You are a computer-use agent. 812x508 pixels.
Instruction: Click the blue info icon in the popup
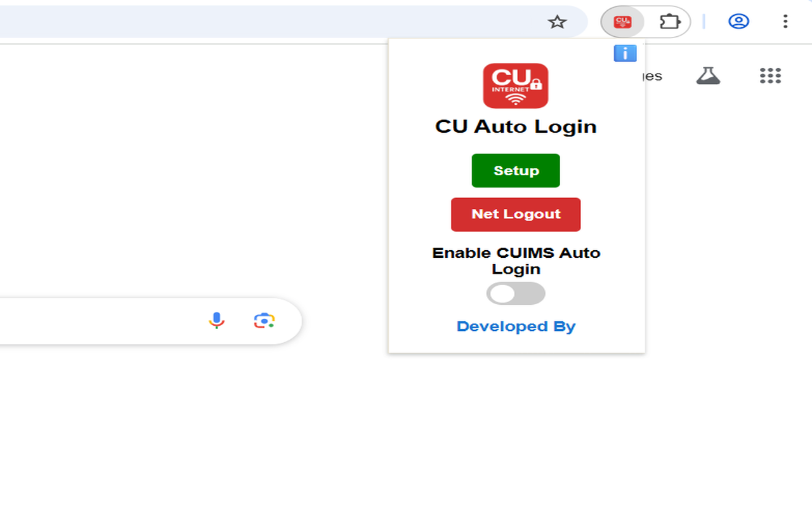pyautogui.click(x=625, y=53)
